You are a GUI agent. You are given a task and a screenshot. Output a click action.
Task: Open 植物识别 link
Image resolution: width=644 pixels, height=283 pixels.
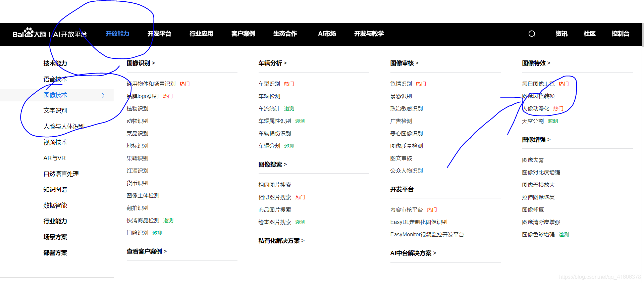(138, 109)
